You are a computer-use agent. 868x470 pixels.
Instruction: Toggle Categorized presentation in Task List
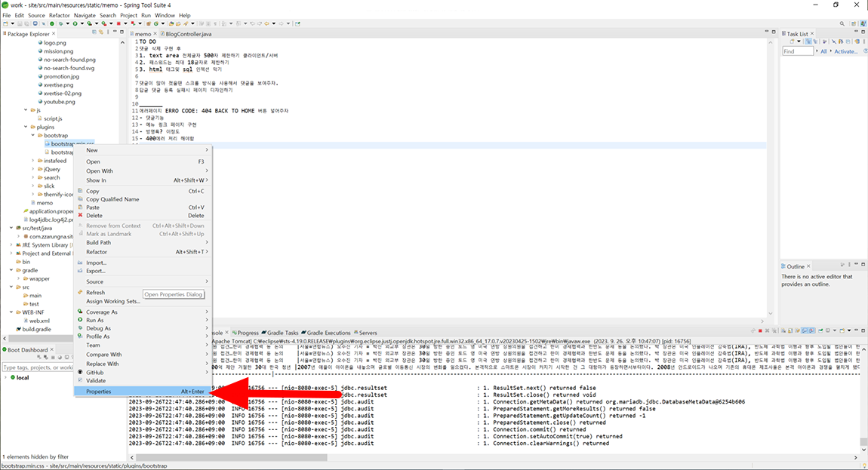(x=808, y=41)
